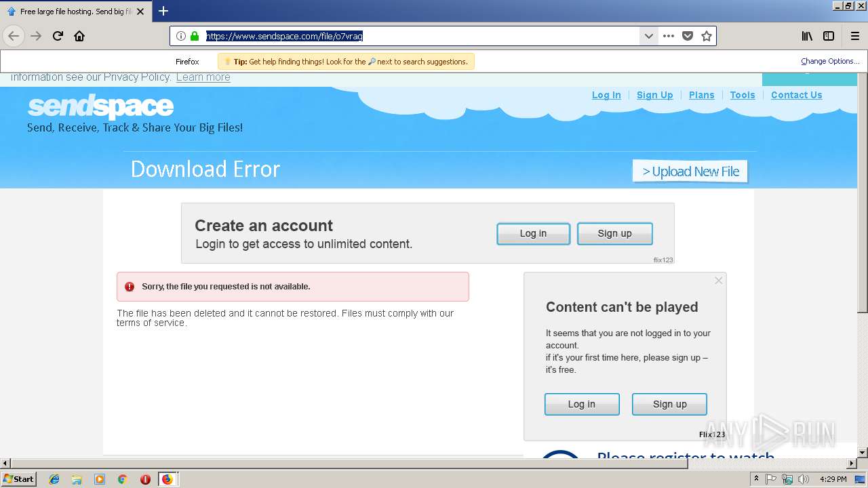The width and height of the screenshot is (868, 488).
Task: Click the Show desktop button in the tray
Action: (861, 479)
